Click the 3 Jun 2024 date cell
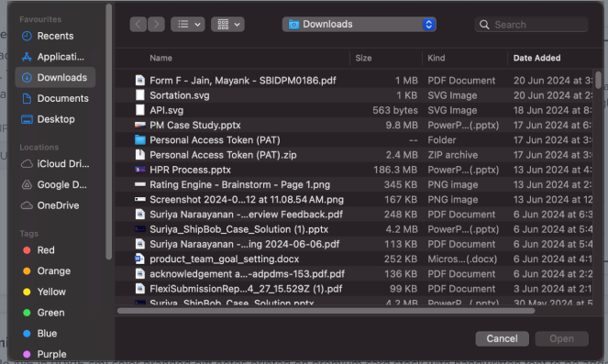This screenshot has height=364, width=608. coord(553,289)
